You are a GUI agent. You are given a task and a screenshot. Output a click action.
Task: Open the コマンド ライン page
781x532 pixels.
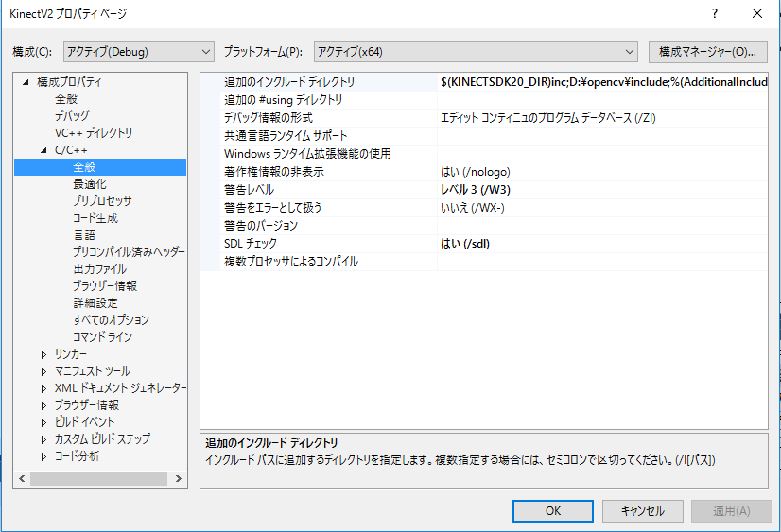coord(102,337)
